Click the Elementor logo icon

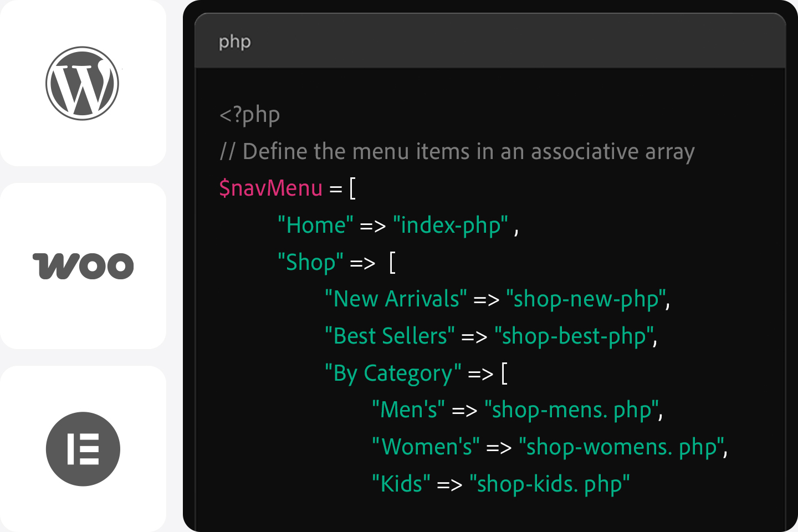click(x=83, y=449)
